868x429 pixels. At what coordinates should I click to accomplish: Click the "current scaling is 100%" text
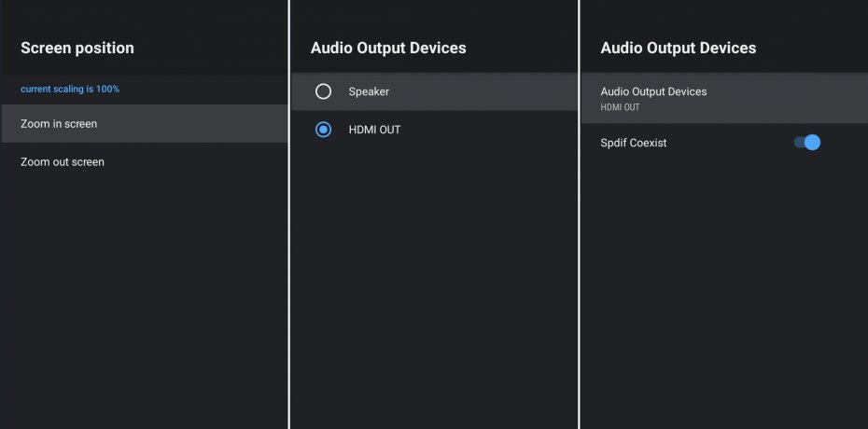pyautogui.click(x=70, y=90)
